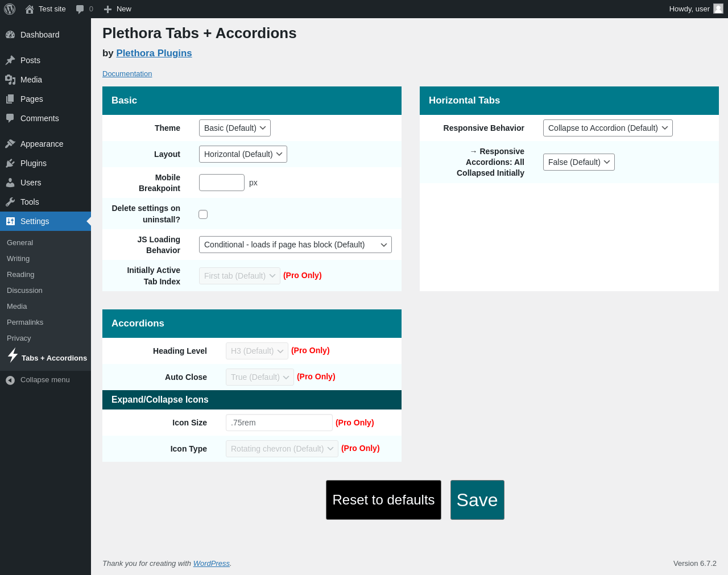The height and width of the screenshot is (575, 728).
Task: Click the Icon Size input field
Action: 279,423
